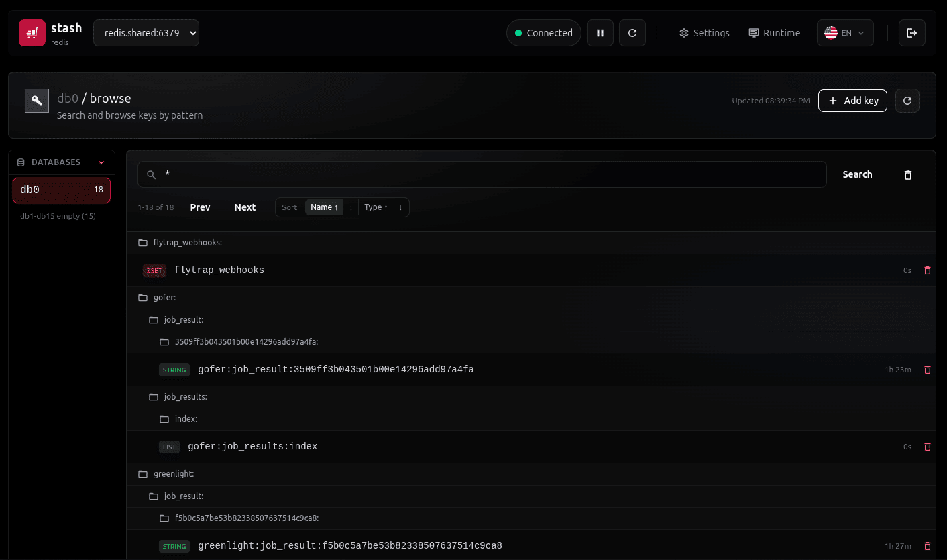This screenshot has height=560, width=947.
Task: Collapse the gofer: folder
Action: click(x=531, y=298)
